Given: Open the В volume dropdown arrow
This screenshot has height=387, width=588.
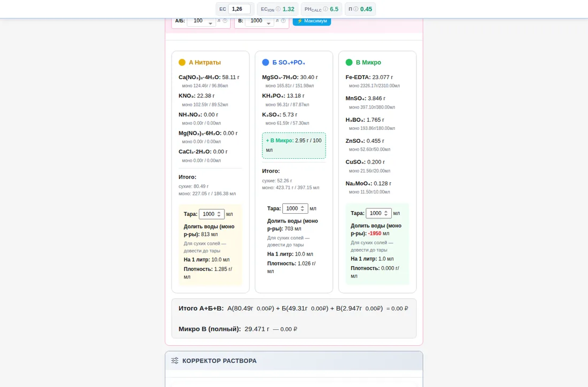Looking at the screenshot, I should (268, 23).
